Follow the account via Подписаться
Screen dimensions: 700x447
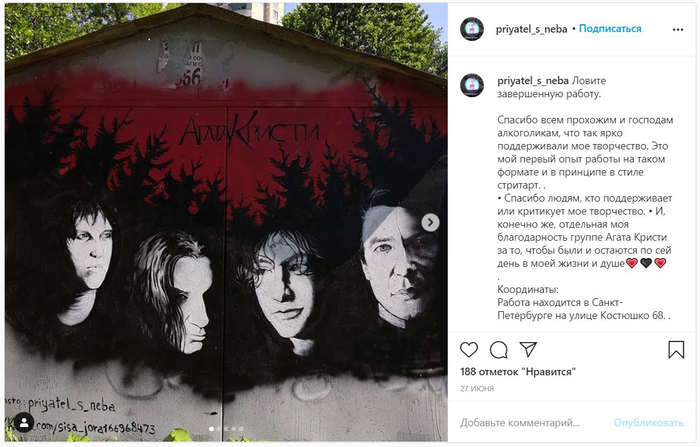tap(610, 29)
